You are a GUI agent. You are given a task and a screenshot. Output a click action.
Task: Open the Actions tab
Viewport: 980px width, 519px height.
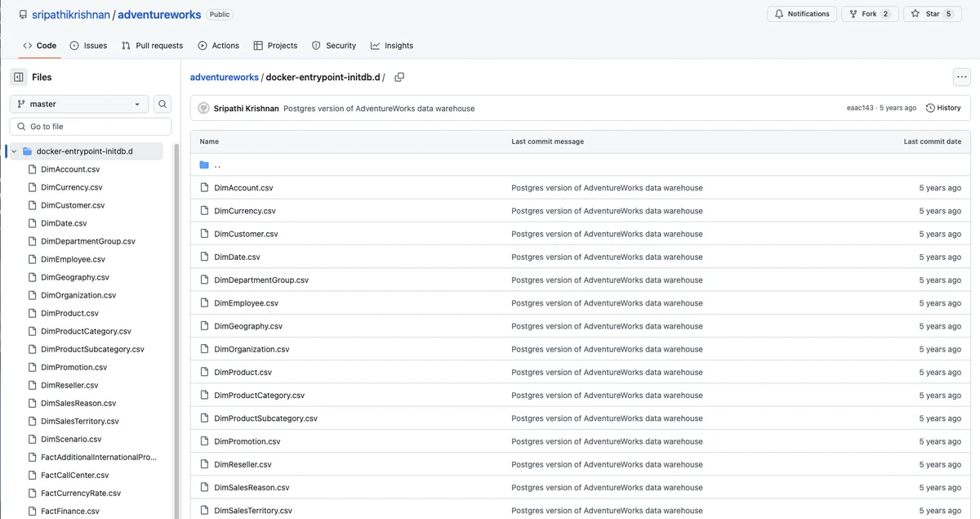(218, 46)
